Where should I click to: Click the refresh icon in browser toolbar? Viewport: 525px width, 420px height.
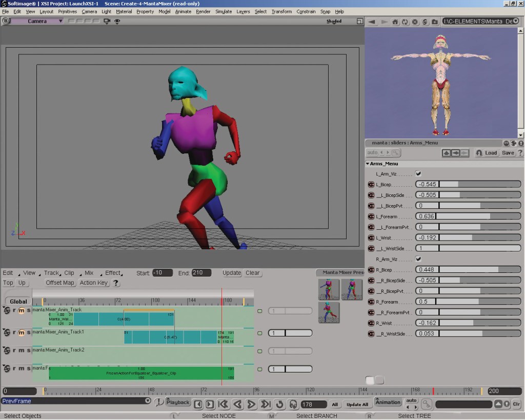pyautogui.click(x=405, y=22)
